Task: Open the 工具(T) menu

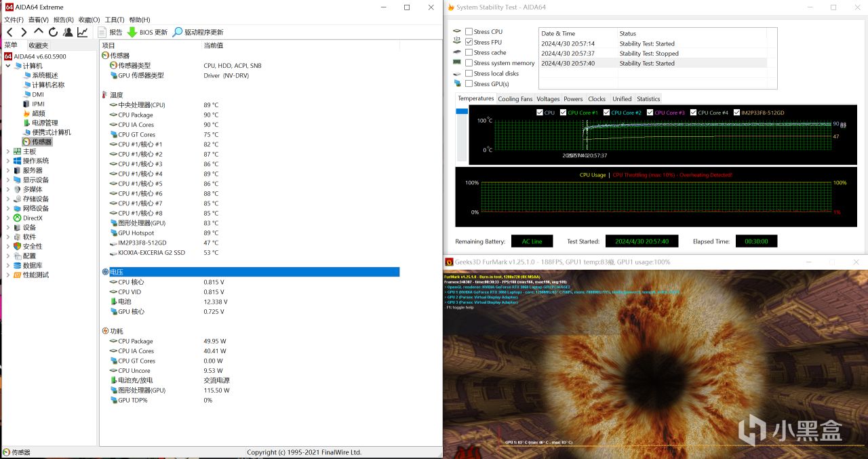Action: [115, 20]
